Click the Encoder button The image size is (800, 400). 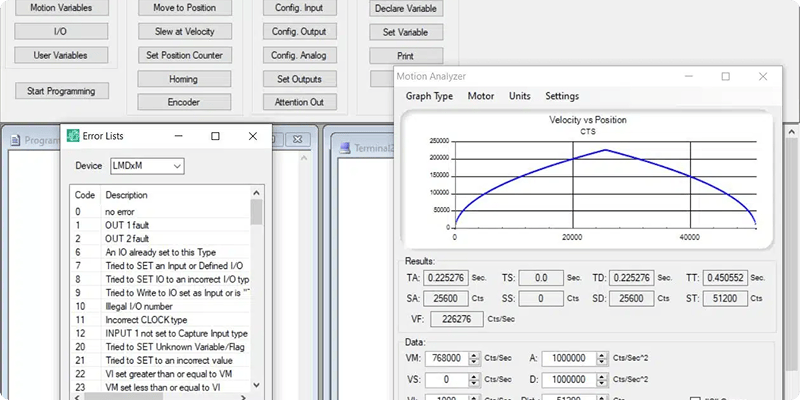184,102
